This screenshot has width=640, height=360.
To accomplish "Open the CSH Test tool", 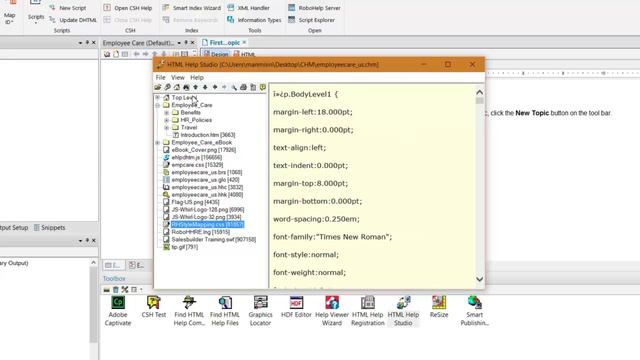I will point(154,307).
